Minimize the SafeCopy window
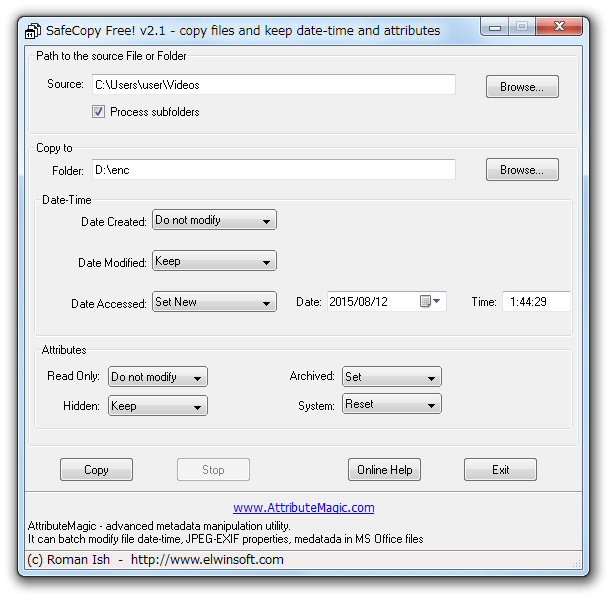Screen dimensions: 611x598 coord(495,27)
